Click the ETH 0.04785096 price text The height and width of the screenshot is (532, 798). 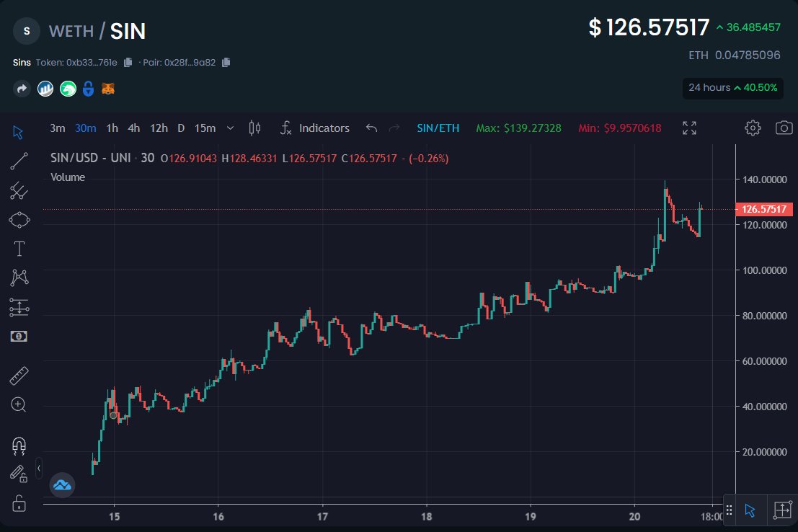735,55
